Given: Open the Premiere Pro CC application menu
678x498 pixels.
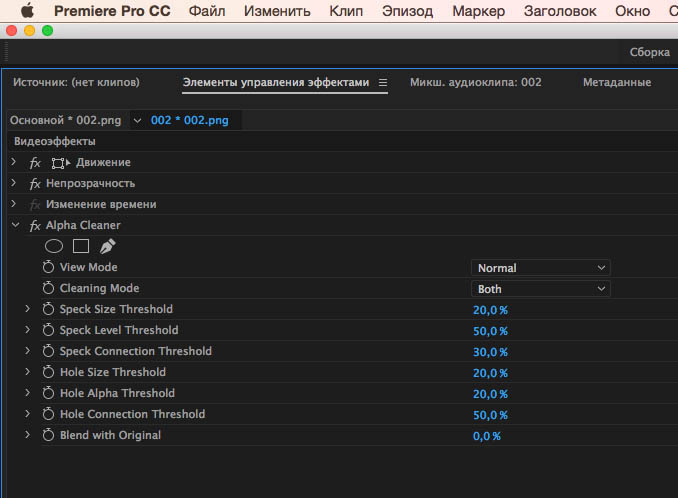Looking at the screenshot, I should point(112,11).
